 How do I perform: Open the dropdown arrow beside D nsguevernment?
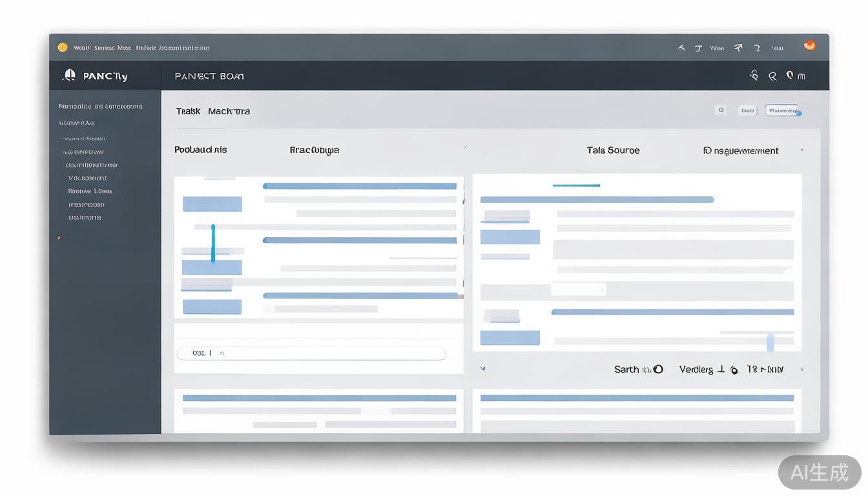(801, 150)
